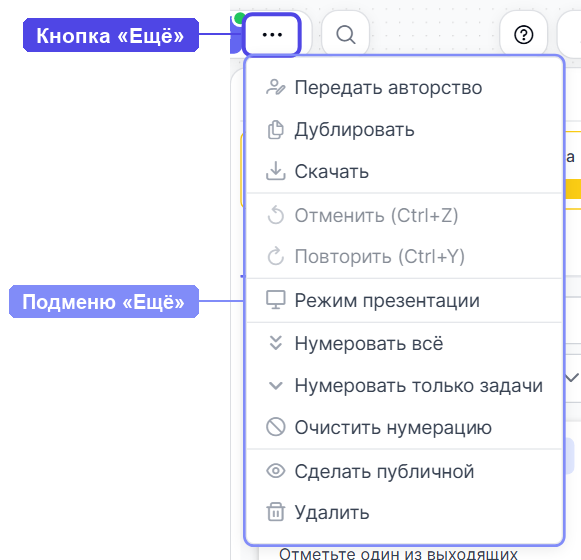The width and height of the screenshot is (581, 560).
Task: Click the undo circular arrow icon
Action: point(276,215)
